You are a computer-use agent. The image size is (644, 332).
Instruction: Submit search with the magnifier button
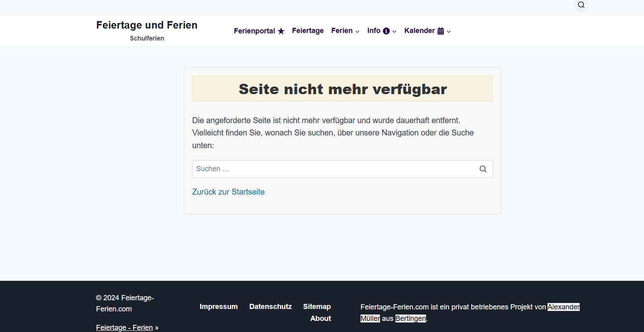coord(483,169)
